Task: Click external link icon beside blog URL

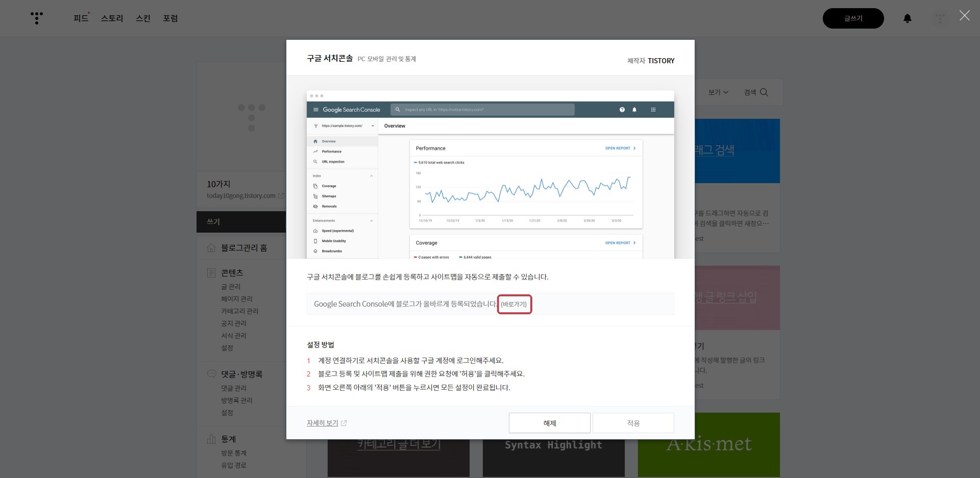Action: point(281,196)
